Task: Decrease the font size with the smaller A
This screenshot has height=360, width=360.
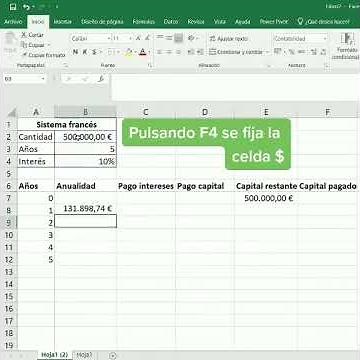Action: (x=147, y=38)
